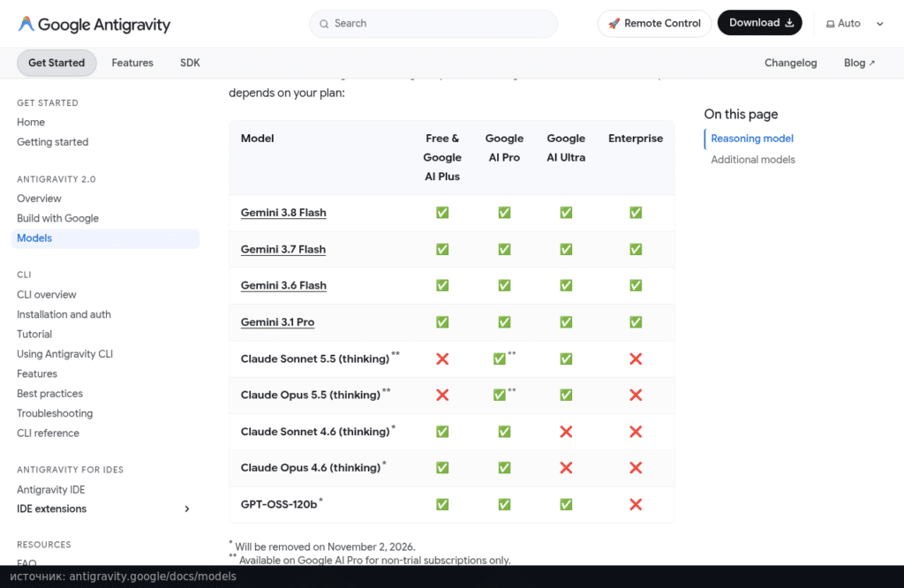This screenshot has width=904, height=588.
Task: Click Claude Opus 4.6 Free plan checkmark
Action: [x=442, y=468]
